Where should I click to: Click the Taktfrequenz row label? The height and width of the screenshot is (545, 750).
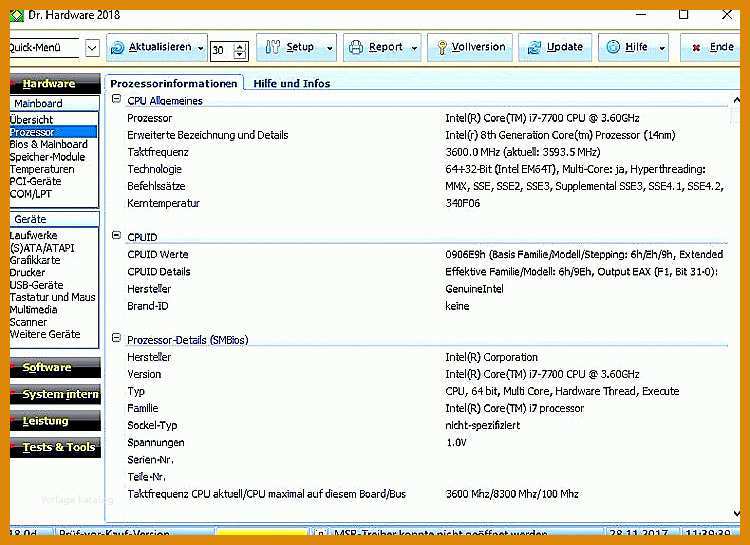coord(158,152)
